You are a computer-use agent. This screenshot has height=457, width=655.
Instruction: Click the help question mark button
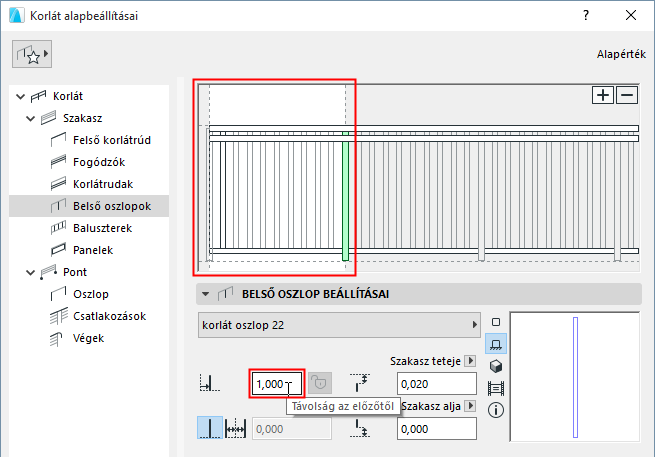pyautogui.click(x=586, y=15)
